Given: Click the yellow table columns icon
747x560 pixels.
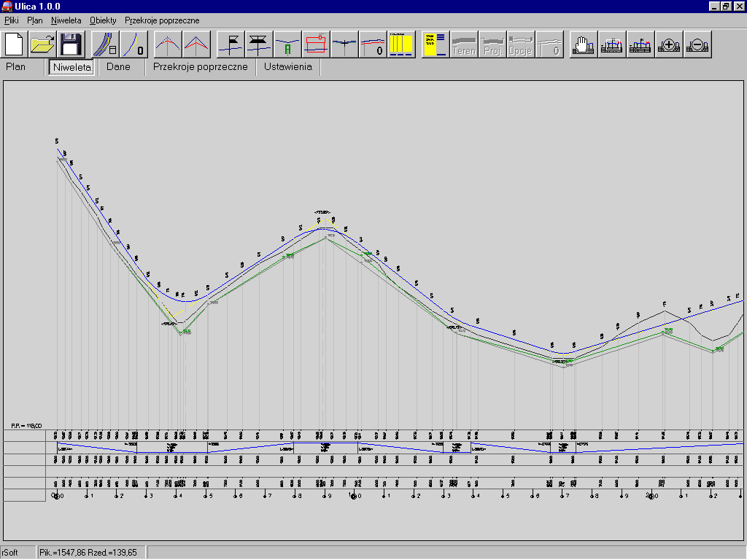Looking at the screenshot, I should [x=401, y=44].
